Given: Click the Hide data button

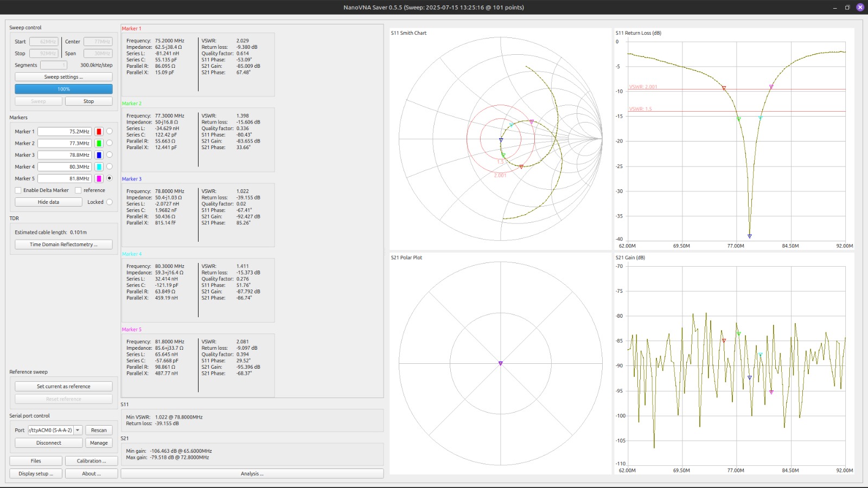Looking at the screenshot, I should coord(48,202).
